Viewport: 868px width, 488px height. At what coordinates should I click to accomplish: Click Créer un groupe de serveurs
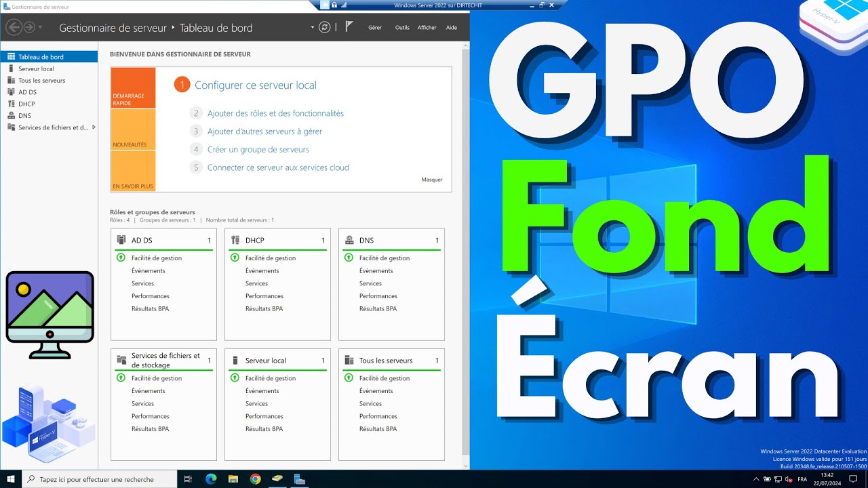(x=258, y=149)
